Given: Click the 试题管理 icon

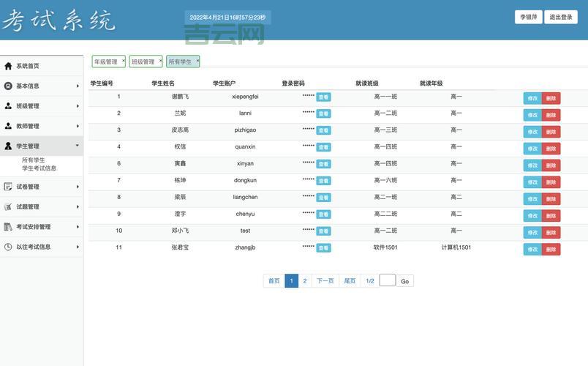Looking at the screenshot, I should pyautogui.click(x=8, y=206).
